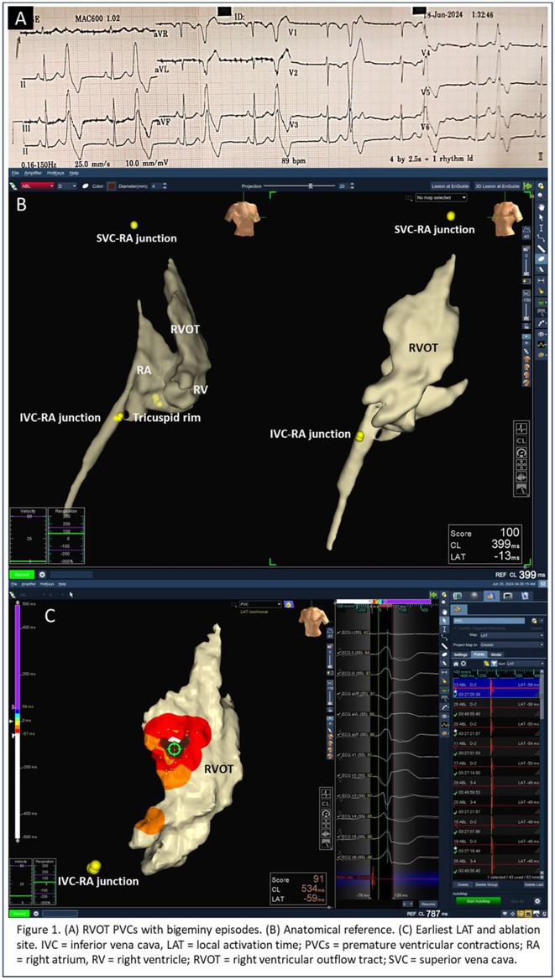Click the gear icon beside Start AutoMap

pyautogui.click(x=537, y=901)
